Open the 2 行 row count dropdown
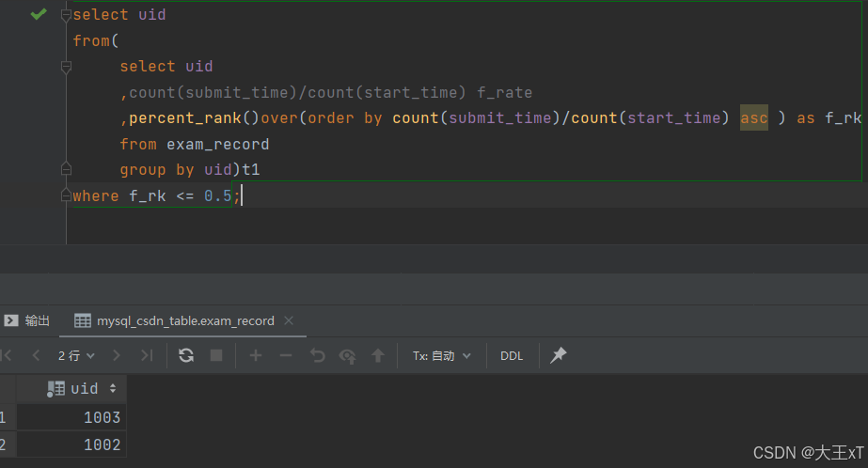Screen dimensions: 868x468 [x=76, y=356]
